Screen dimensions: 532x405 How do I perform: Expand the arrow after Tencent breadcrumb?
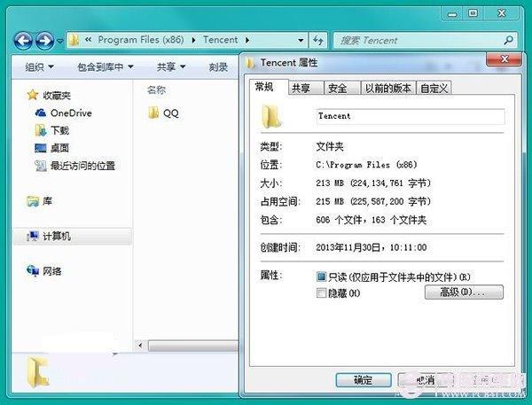[247, 41]
